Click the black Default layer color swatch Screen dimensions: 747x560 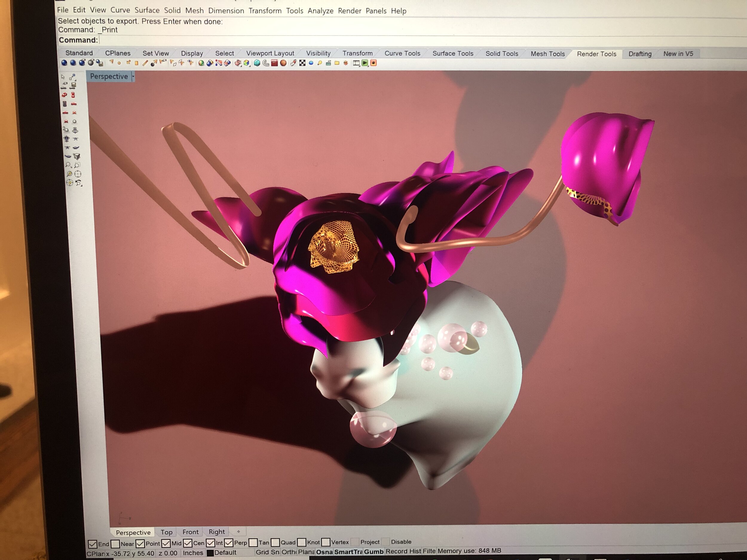pos(210,553)
